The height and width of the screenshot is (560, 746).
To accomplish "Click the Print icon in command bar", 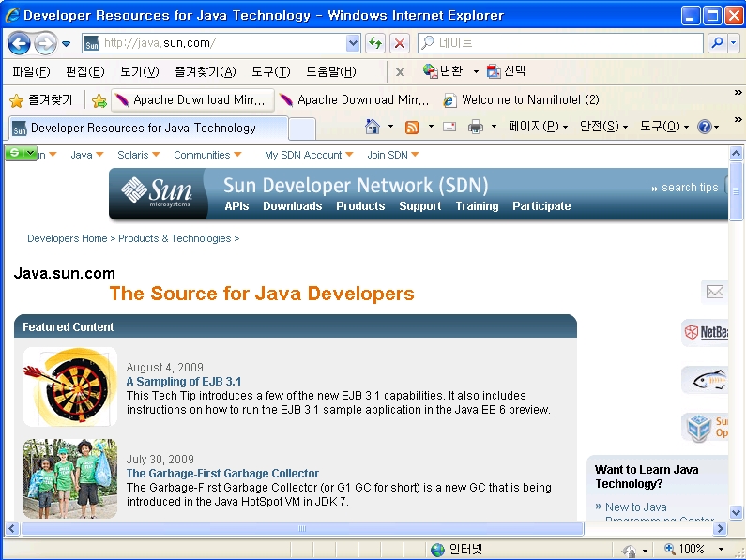I will (x=476, y=127).
